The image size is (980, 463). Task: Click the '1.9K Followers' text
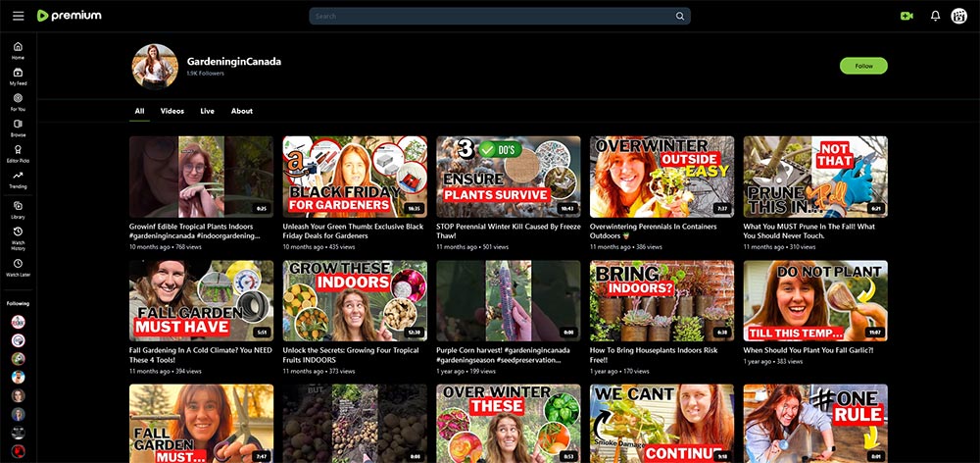click(x=205, y=74)
